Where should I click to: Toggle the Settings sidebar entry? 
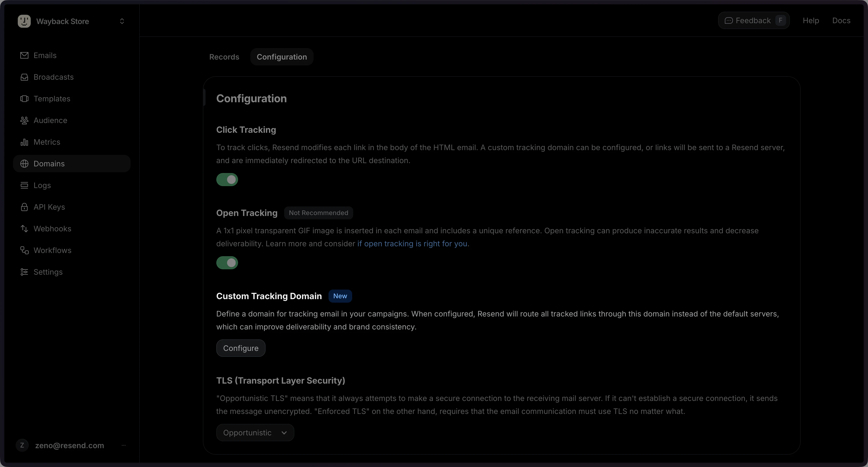48,272
